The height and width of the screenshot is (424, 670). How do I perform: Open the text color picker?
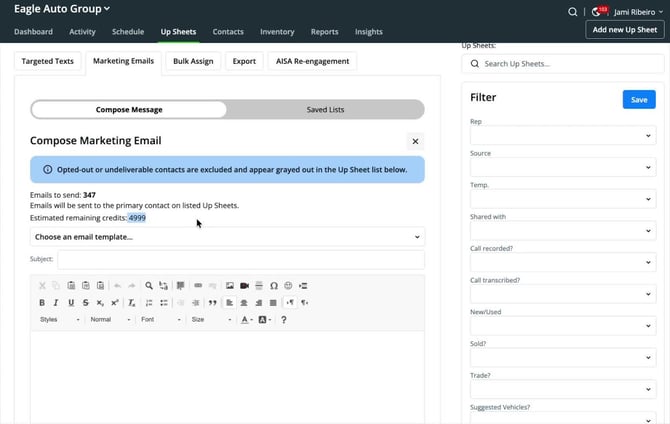tap(246, 320)
